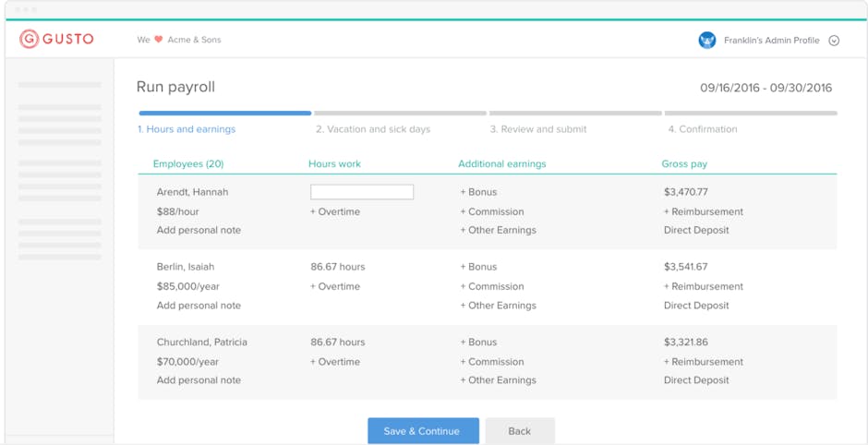Click the heart icon beside Acme & Sons
The image size is (868, 445).
point(158,40)
